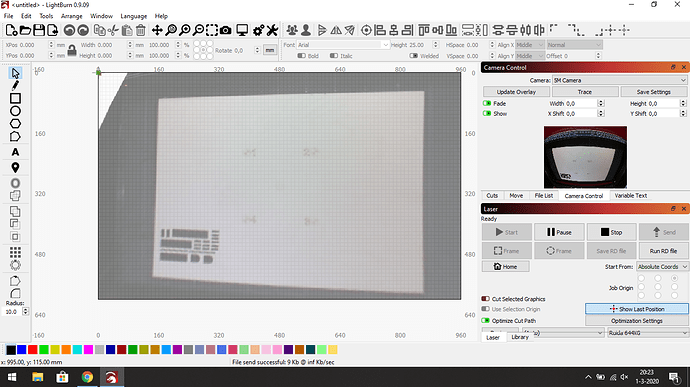Click Update Overlay button
This screenshot has width=690, height=387.
(516, 92)
